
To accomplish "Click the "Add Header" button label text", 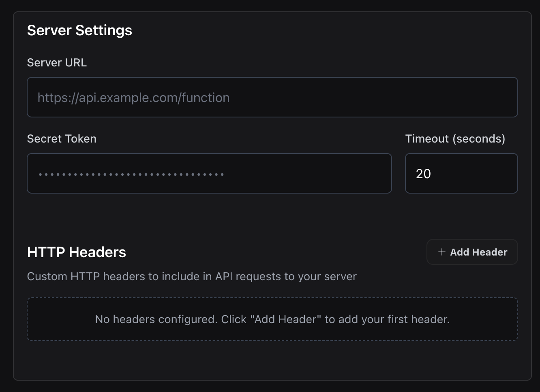I will click(x=479, y=252).
